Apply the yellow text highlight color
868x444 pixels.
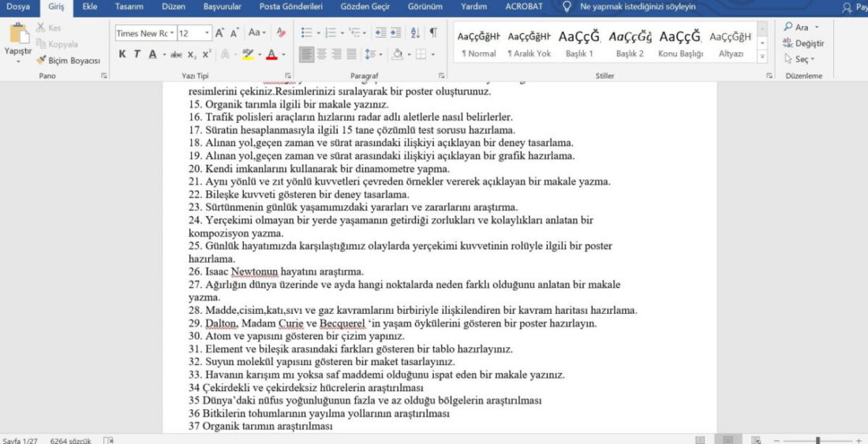point(248,54)
